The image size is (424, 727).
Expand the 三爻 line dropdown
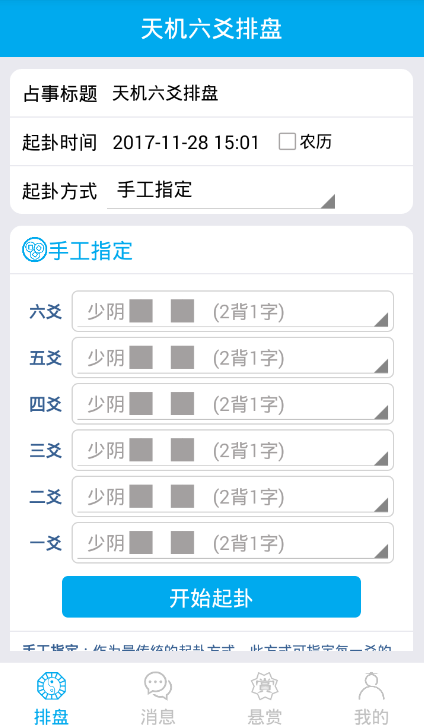[233, 450]
